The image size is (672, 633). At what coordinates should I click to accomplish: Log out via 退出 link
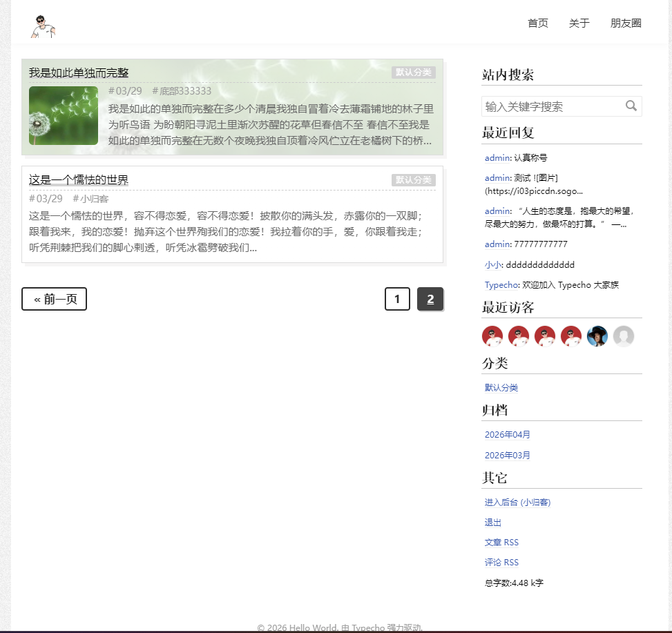(493, 523)
